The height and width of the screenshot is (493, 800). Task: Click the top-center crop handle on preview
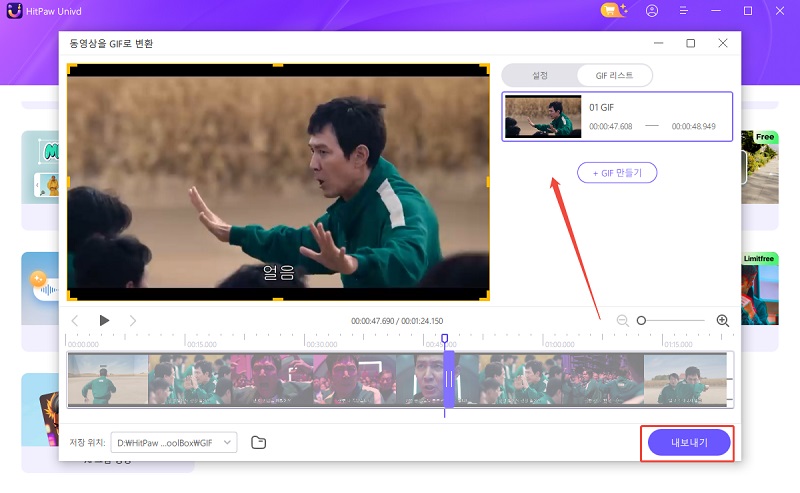278,65
